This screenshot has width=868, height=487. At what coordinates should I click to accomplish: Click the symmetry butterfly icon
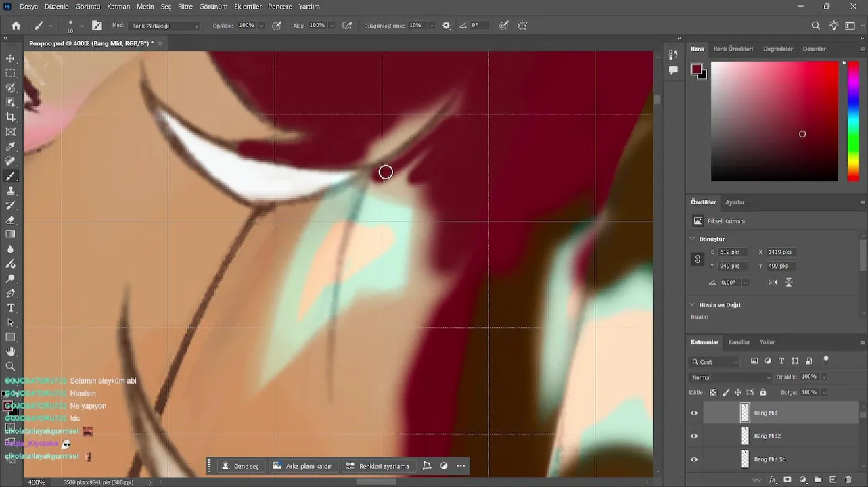click(x=522, y=26)
